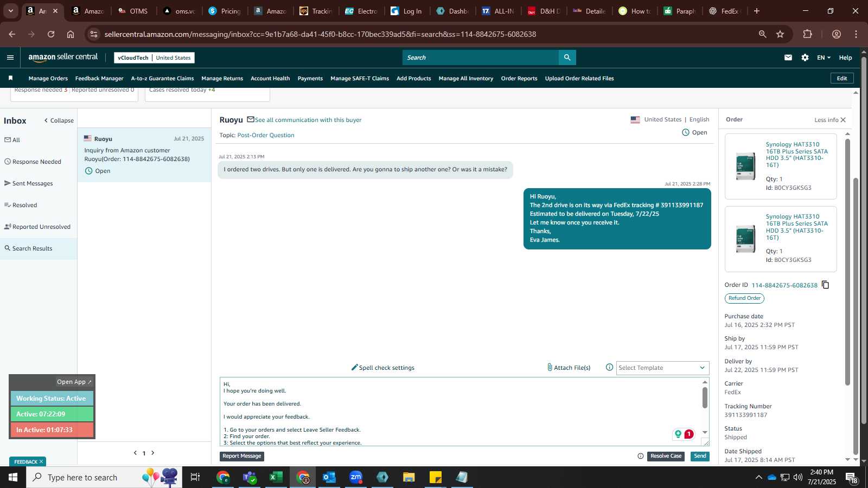This screenshot has height=488, width=868.
Task: Copy the Order ID with copy icon
Action: click(x=825, y=285)
